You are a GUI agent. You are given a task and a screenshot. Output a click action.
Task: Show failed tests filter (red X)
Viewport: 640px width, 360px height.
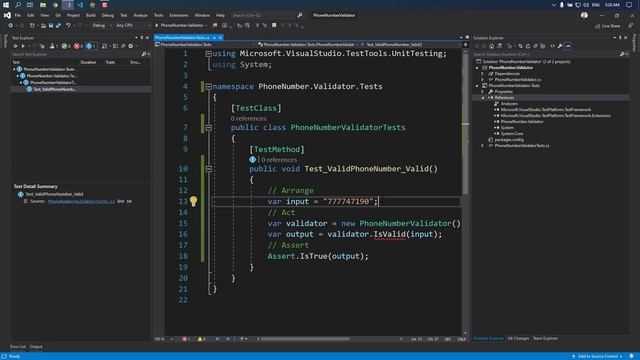click(78, 46)
